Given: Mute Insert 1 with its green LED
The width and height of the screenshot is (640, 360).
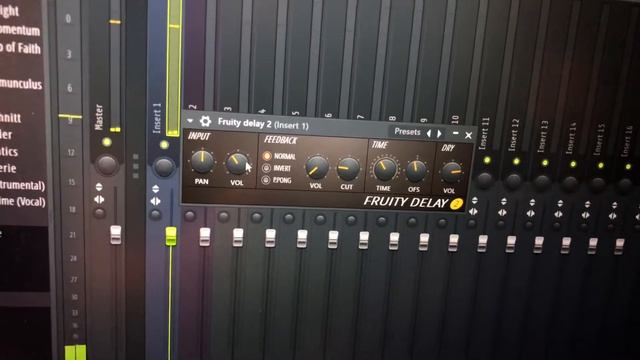Looking at the screenshot, I should [x=164, y=144].
